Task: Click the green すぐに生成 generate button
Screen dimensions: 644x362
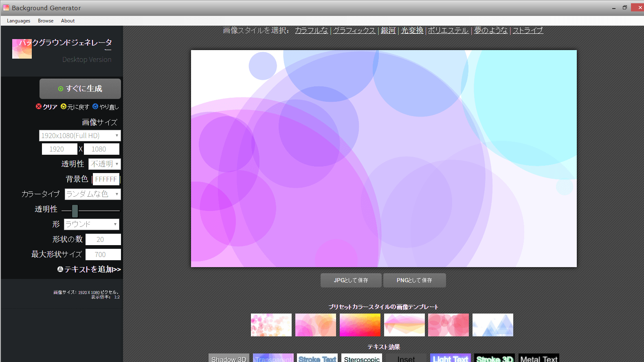Action: [80, 89]
